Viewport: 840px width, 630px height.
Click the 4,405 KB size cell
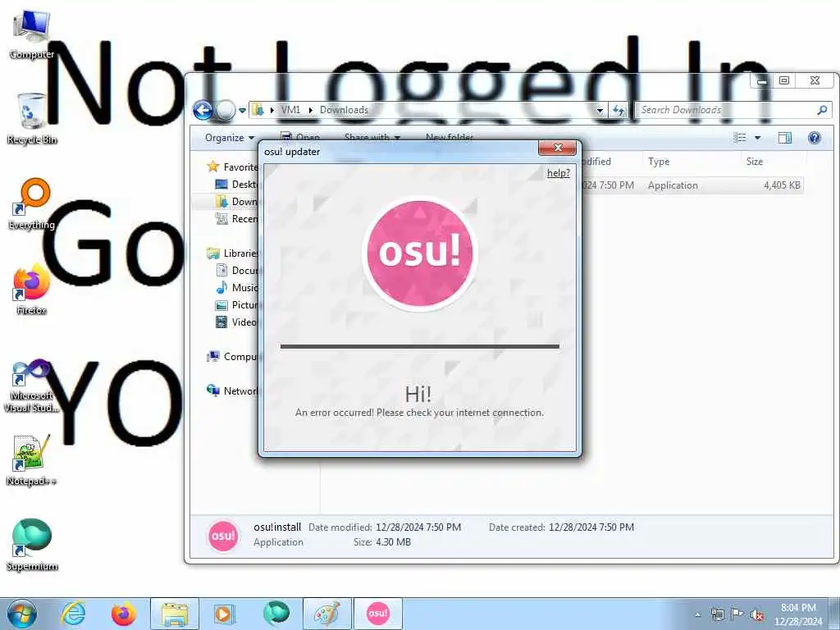[782, 185]
